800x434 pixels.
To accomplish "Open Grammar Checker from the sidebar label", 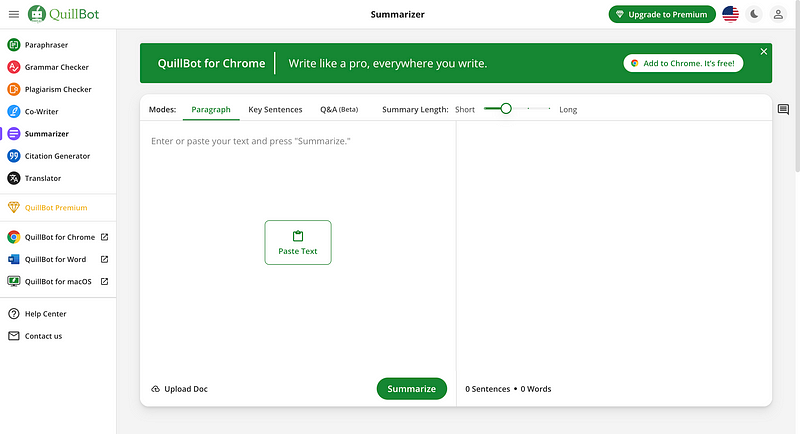I will tap(57, 67).
